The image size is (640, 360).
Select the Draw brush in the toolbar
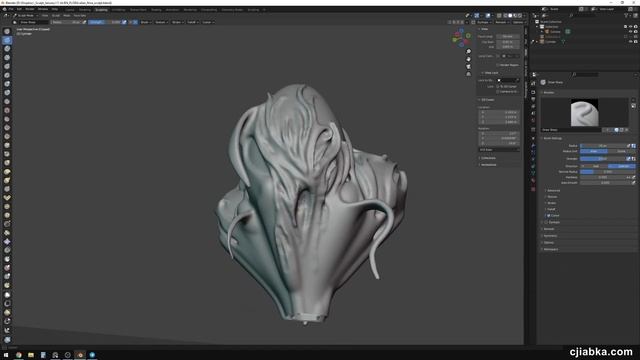(7, 31)
